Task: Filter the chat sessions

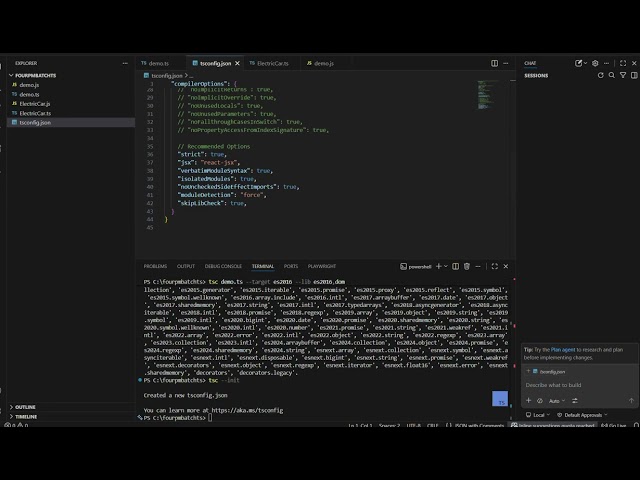Action: coord(623,75)
